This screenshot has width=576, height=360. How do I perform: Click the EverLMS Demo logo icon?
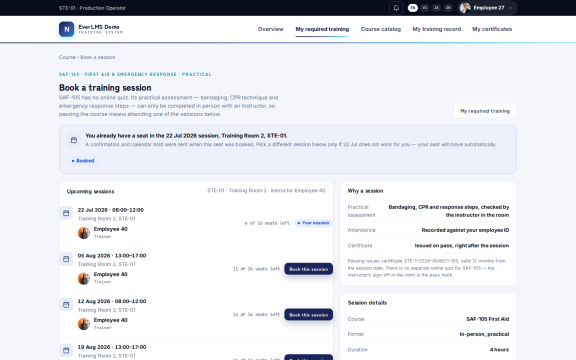click(66, 29)
